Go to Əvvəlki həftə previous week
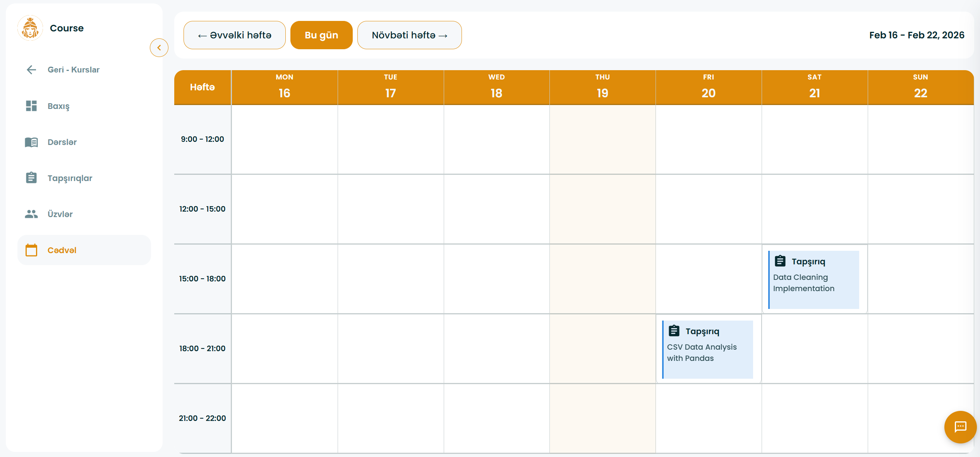This screenshot has height=457, width=980. tap(235, 35)
